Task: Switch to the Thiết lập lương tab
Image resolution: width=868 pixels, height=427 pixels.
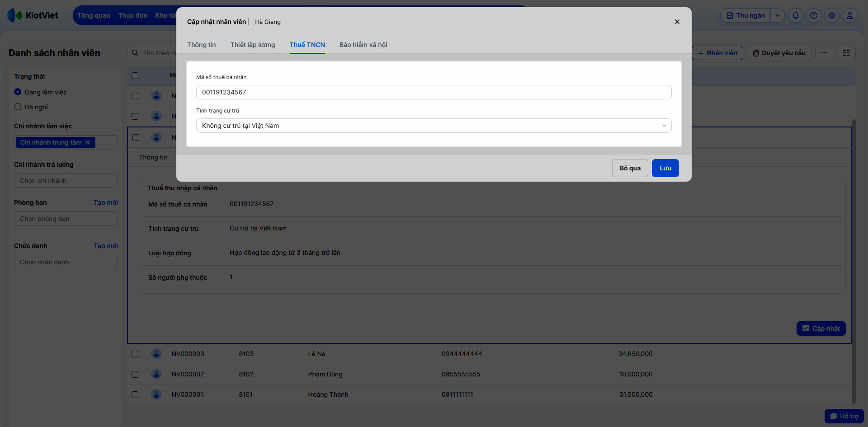Action: (x=253, y=45)
